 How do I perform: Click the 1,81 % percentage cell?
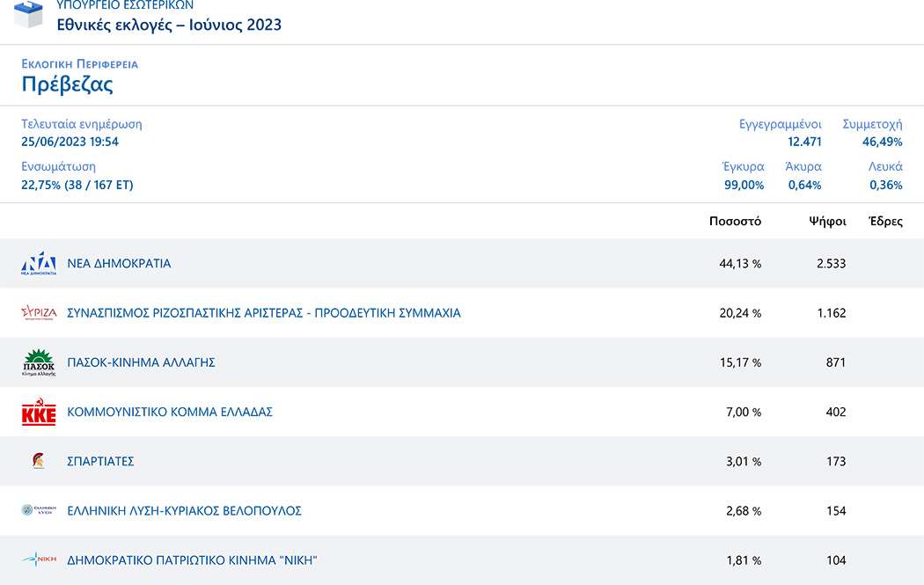[744, 560]
